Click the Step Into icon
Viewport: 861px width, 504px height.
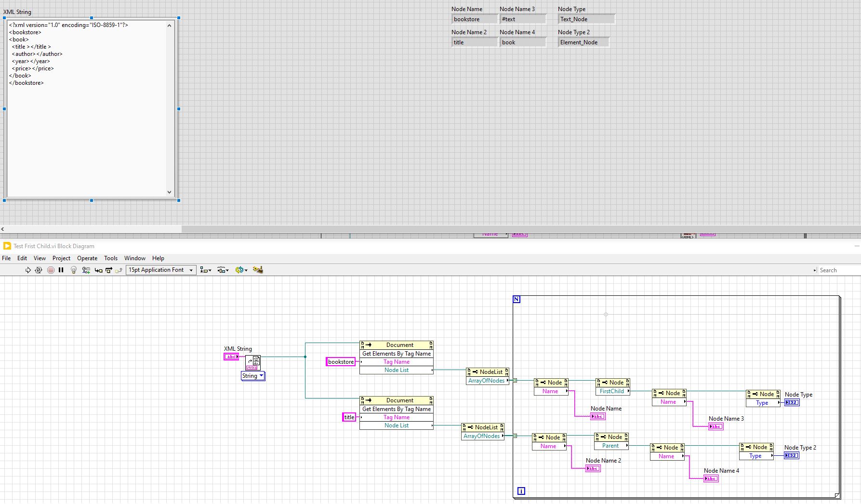point(98,270)
